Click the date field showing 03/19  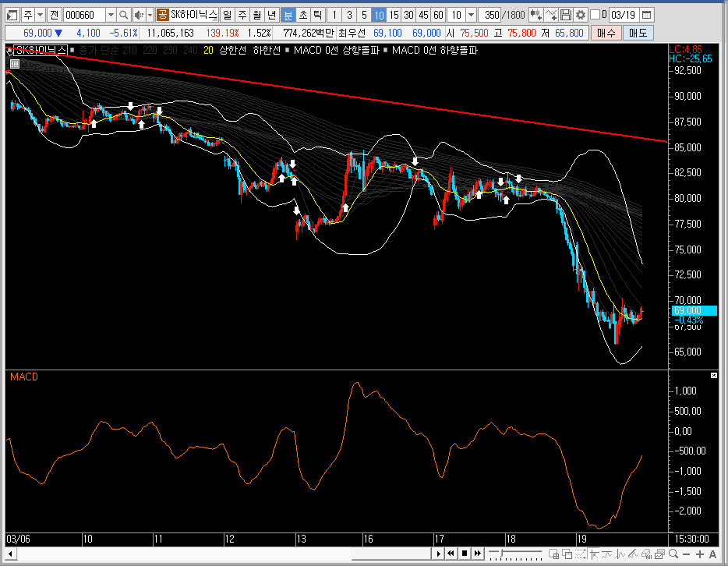click(x=623, y=16)
